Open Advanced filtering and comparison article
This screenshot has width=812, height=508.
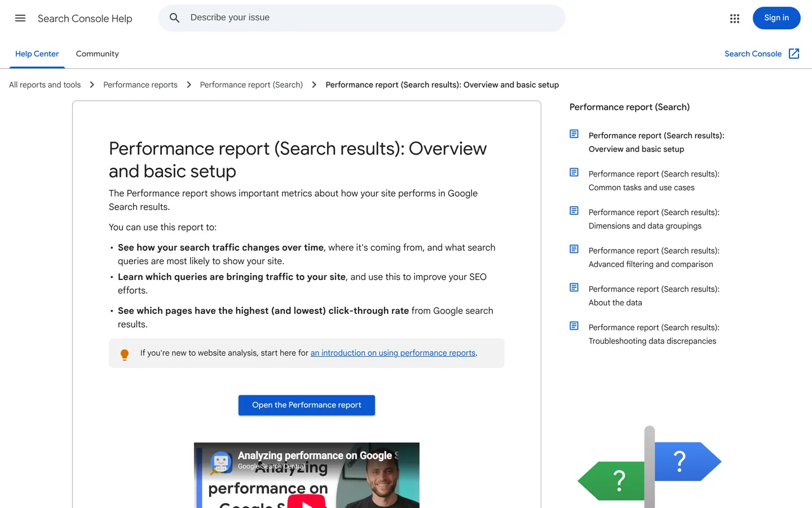[x=654, y=257]
